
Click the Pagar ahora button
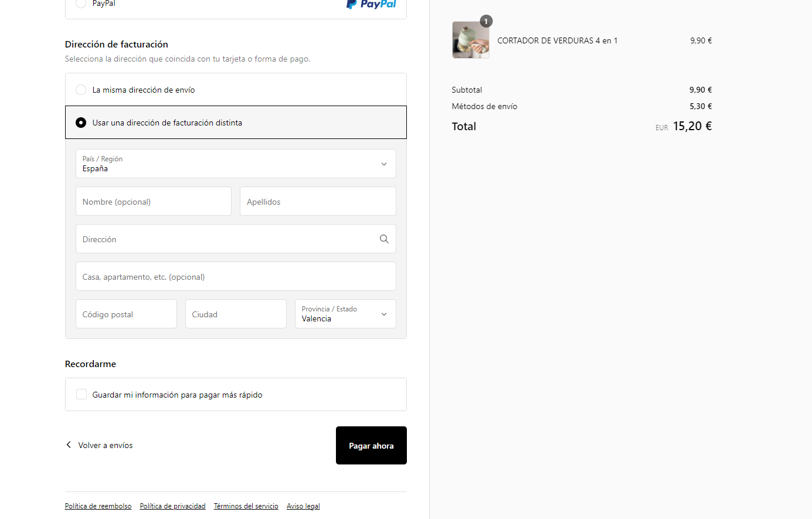371,446
